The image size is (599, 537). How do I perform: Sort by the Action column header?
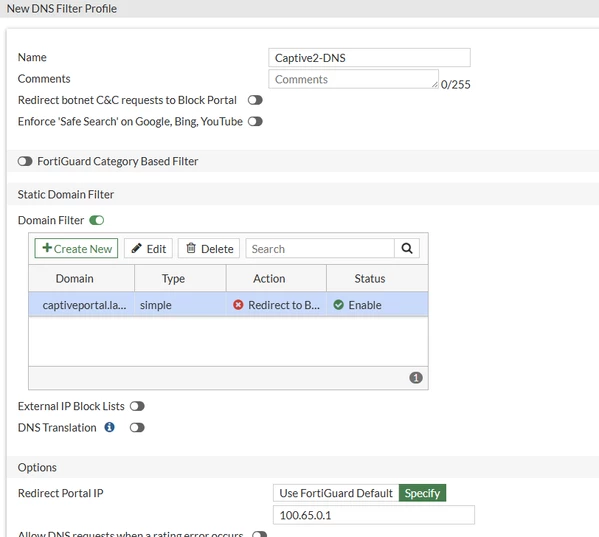(276, 278)
